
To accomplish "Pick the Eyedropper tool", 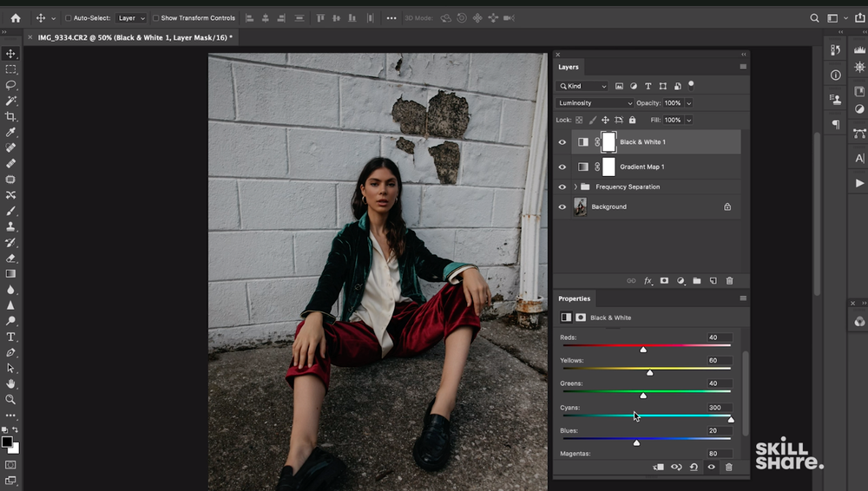I will pos(10,132).
